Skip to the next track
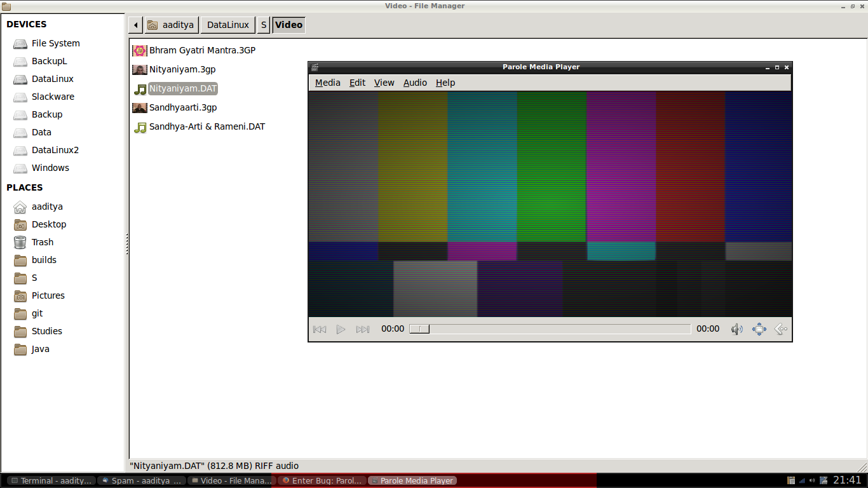The image size is (868, 488). (x=363, y=329)
